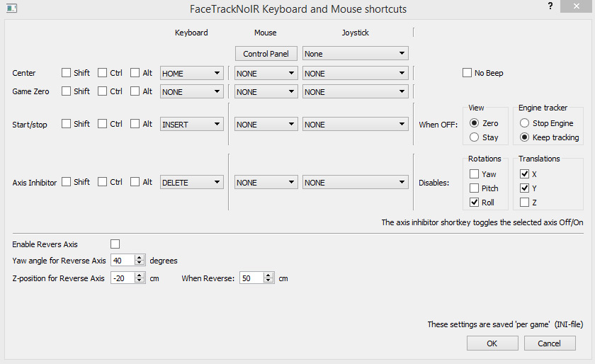Click the Cancel button

tap(550, 343)
